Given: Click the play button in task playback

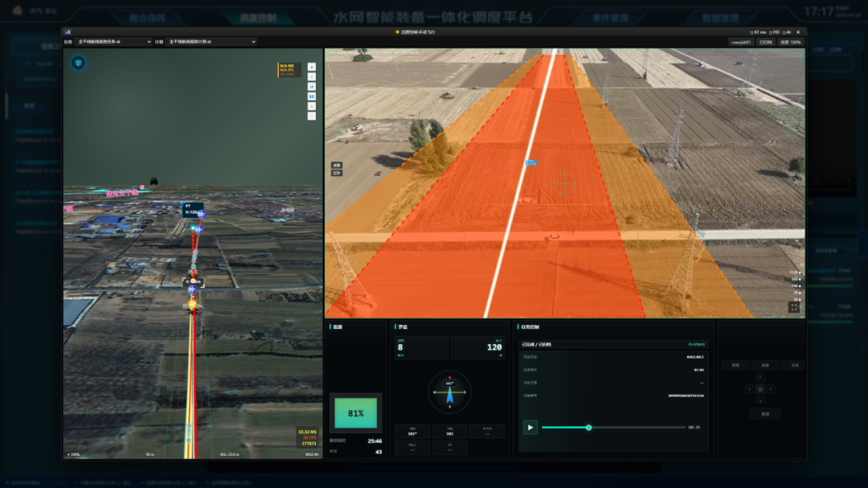Looking at the screenshot, I should (530, 427).
